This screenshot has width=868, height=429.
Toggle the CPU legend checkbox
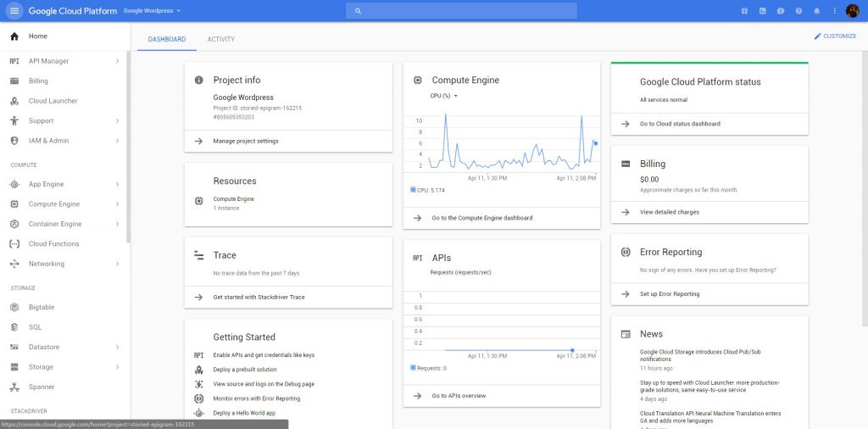413,190
